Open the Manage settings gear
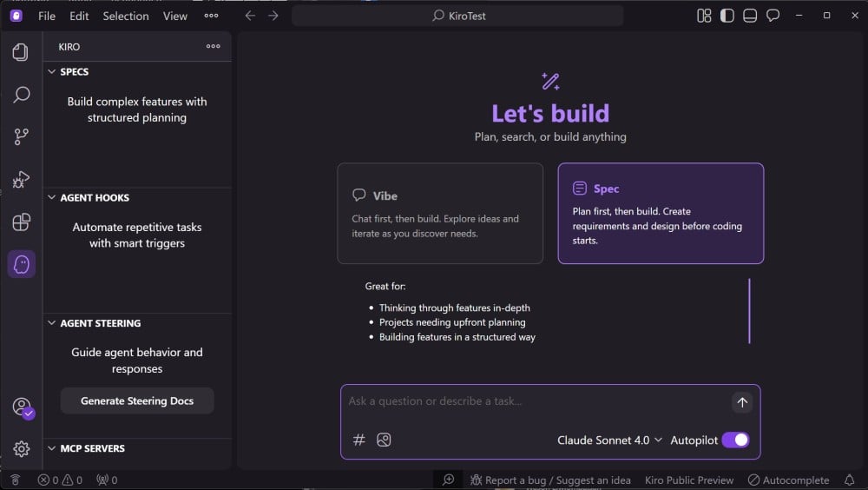868x490 pixels. [21, 448]
